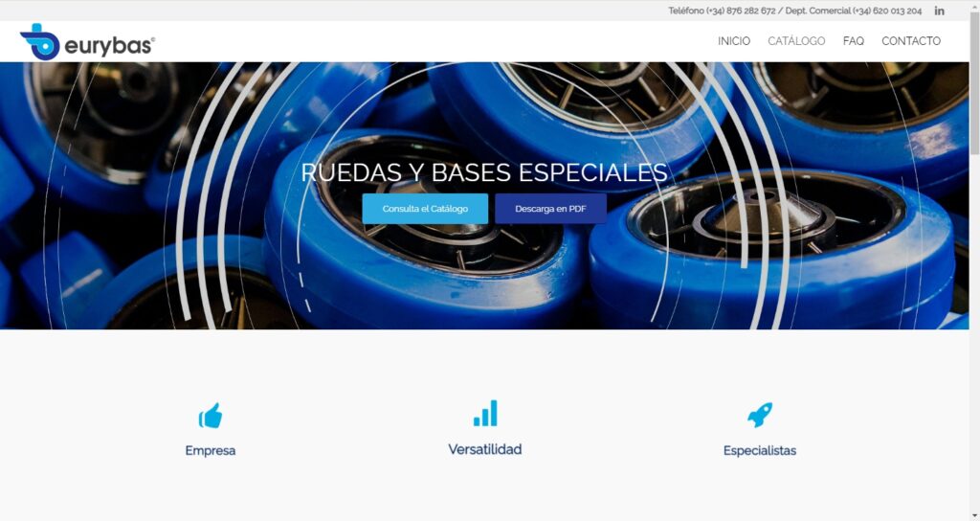
Task: Click the Consulta el Catálogo button
Action: tap(425, 209)
